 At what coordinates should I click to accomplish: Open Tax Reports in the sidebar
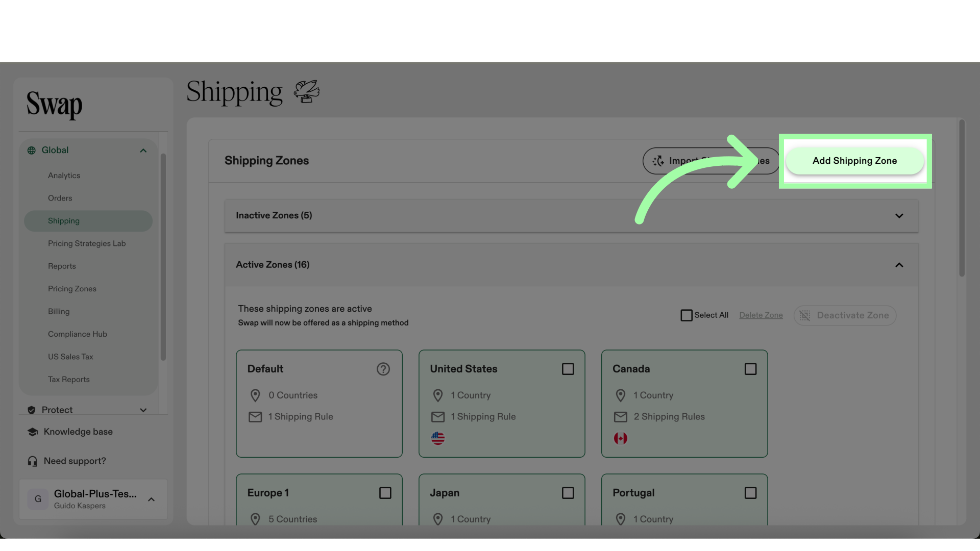click(69, 380)
